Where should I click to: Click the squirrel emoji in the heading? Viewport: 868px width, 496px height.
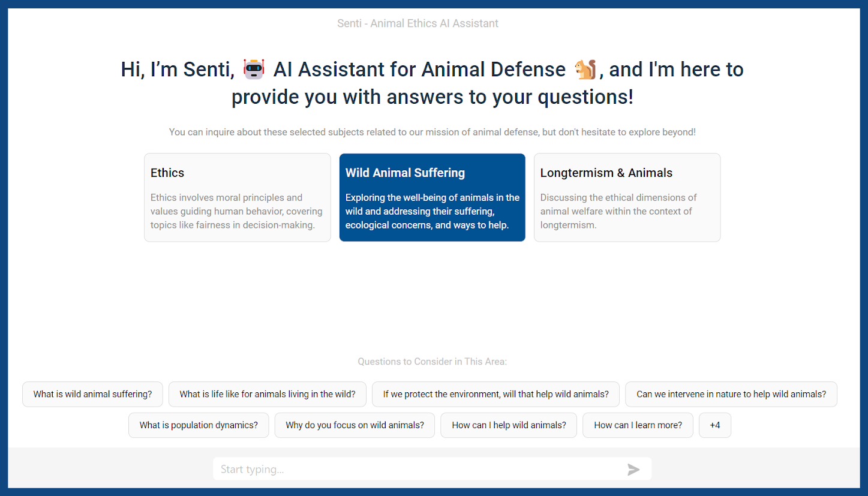click(x=585, y=70)
